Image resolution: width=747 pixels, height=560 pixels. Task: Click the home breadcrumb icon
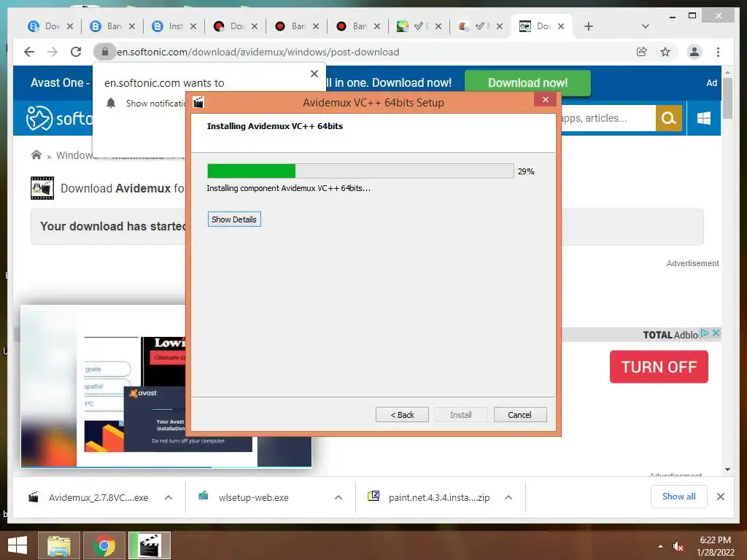click(x=36, y=155)
